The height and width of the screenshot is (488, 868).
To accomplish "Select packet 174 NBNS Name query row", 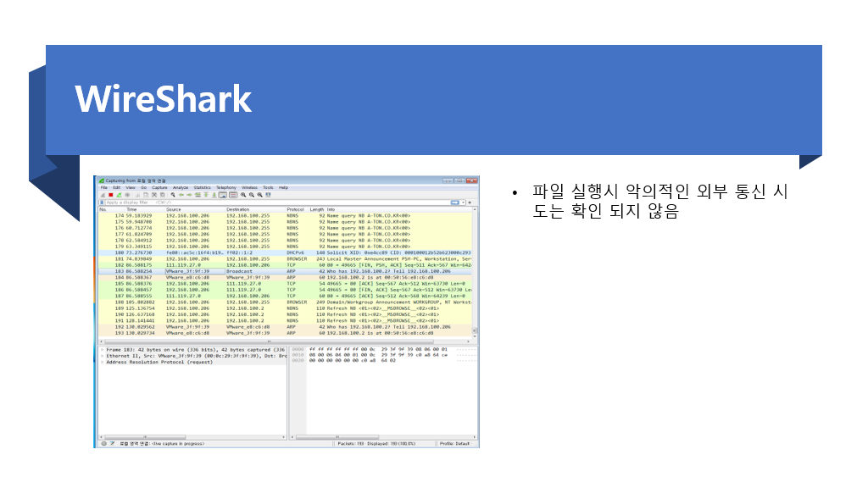I will tap(285, 216).
